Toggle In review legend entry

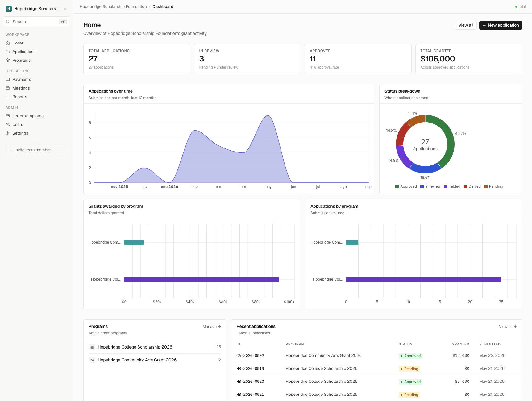click(430, 186)
